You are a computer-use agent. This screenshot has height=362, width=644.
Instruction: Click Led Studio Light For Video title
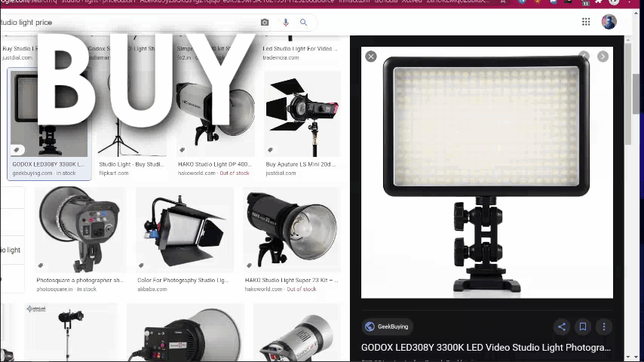tap(300, 48)
